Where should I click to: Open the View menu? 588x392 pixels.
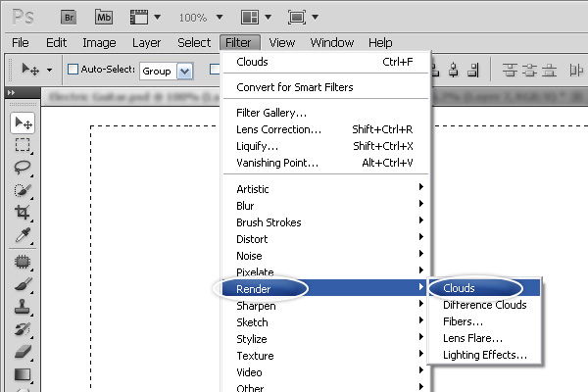tap(281, 43)
